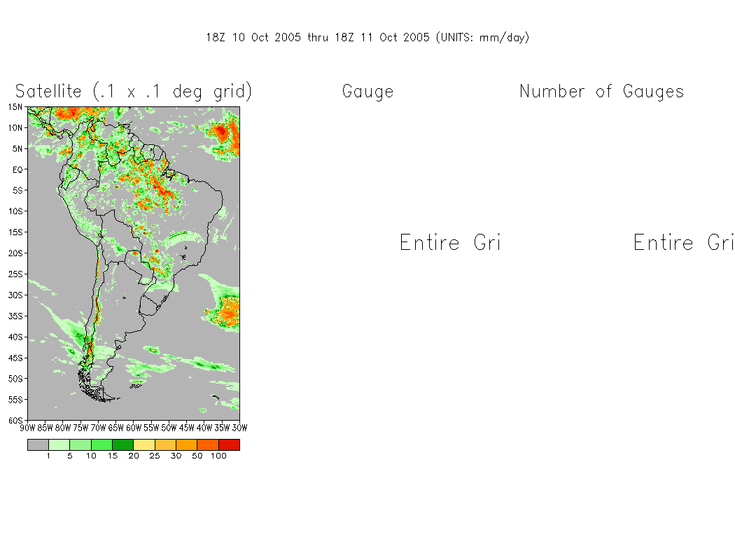Click the gray color swatch in the legend
Viewport: 735px width, 560px height.
coord(38,444)
